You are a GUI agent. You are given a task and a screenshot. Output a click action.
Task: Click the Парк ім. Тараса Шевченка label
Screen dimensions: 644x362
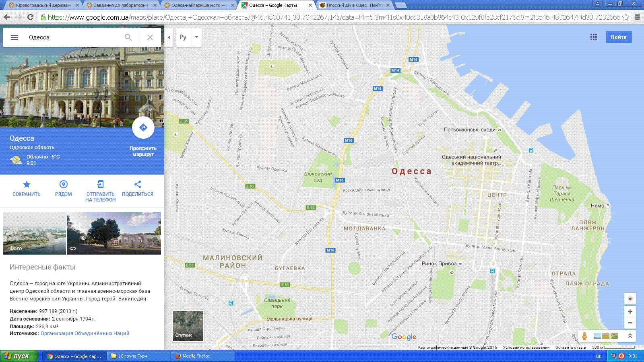562,193
